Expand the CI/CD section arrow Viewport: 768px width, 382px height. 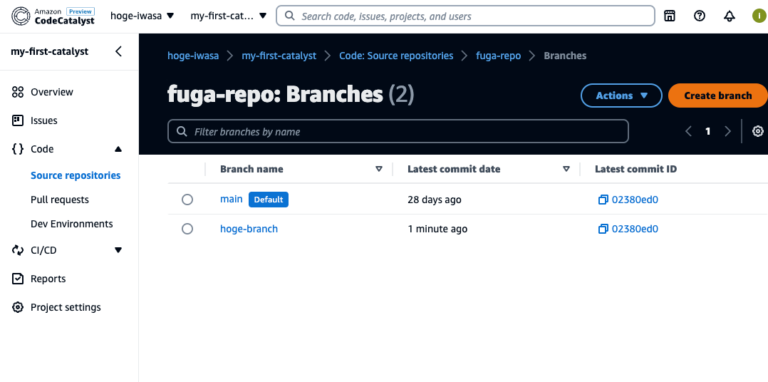click(x=118, y=250)
